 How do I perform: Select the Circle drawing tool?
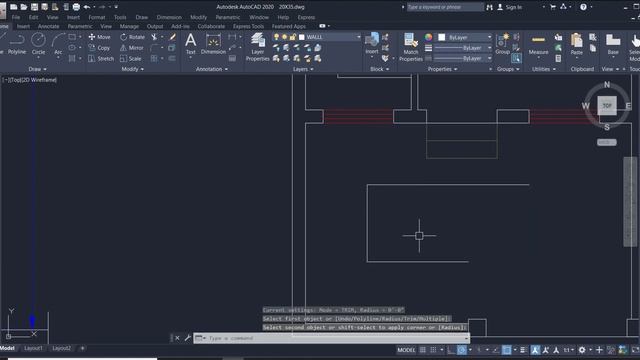click(38, 44)
